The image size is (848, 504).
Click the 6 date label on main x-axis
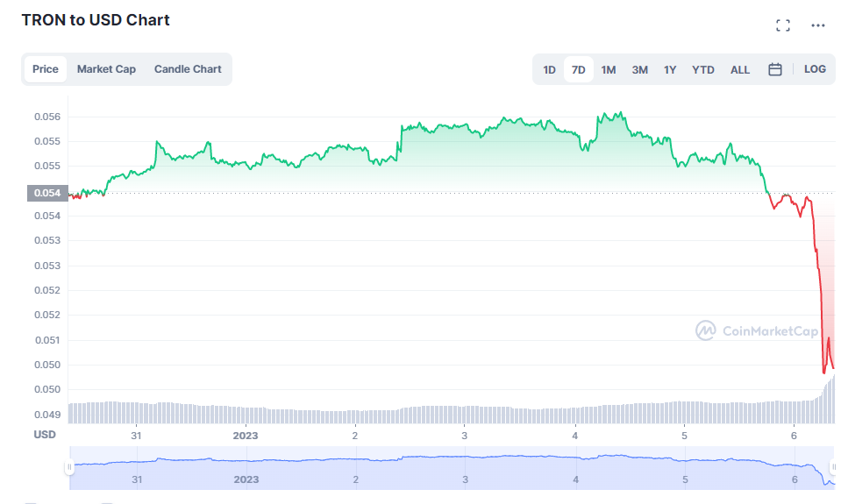coord(794,436)
